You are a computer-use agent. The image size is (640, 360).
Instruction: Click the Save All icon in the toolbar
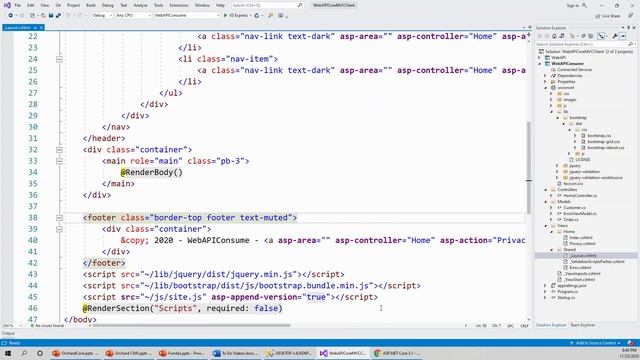(58, 16)
